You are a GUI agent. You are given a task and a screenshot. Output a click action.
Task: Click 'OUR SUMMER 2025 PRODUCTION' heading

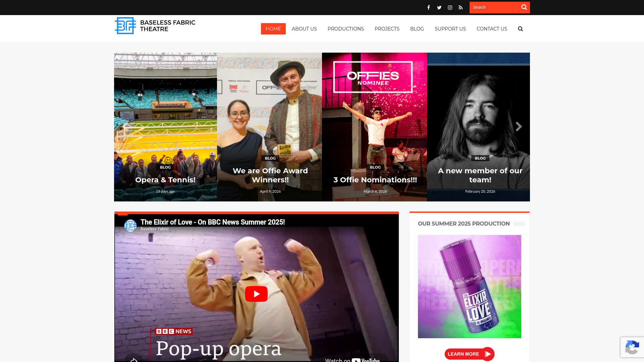tap(464, 224)
